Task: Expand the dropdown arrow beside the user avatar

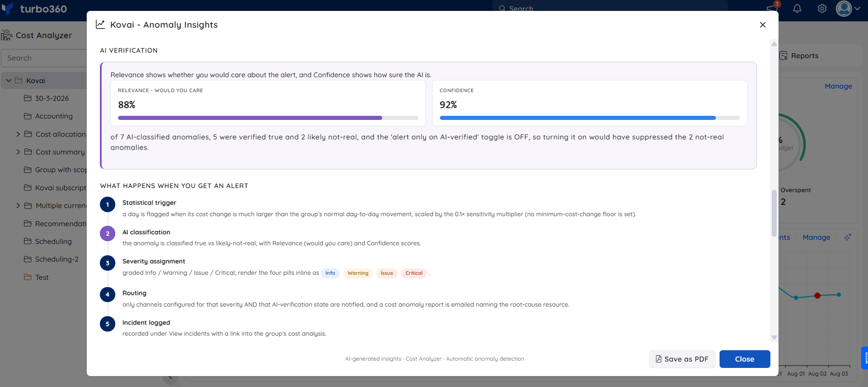Action: click(857, 8)
